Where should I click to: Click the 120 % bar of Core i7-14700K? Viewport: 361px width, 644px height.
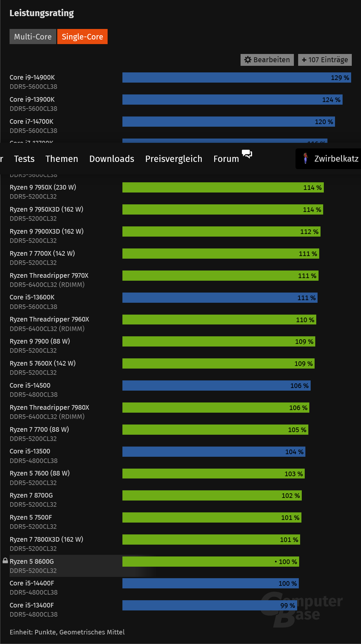point(229,122)
